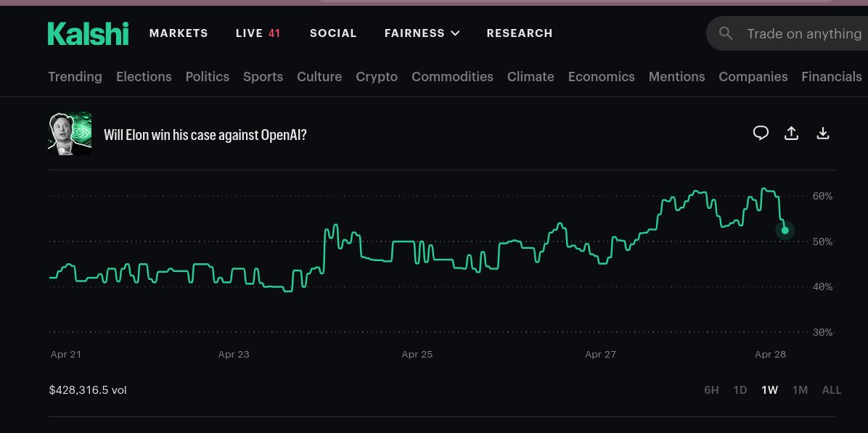Select the Financials category tab
The height and width of the screenshot is (433, 868).
coord(832,77)
